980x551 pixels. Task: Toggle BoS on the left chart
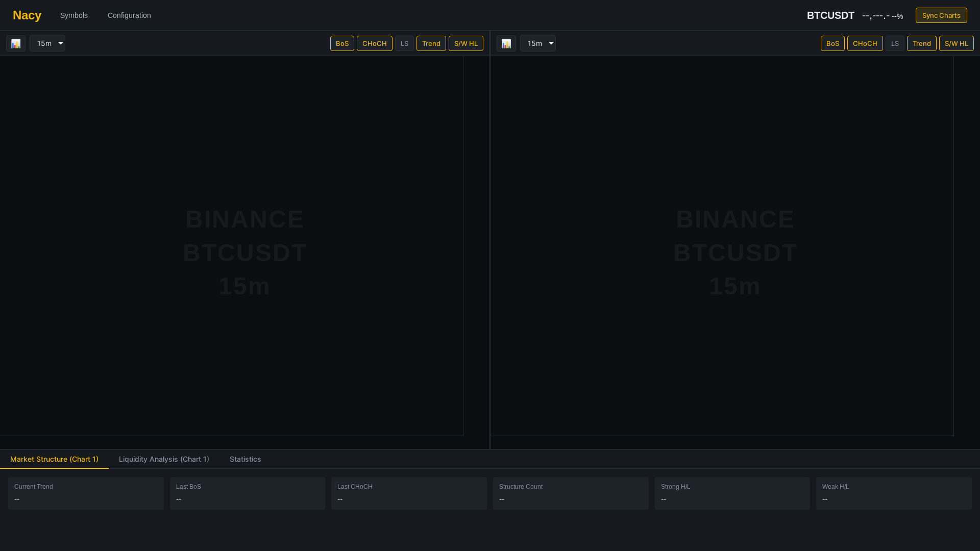click(x=342, y=43)
